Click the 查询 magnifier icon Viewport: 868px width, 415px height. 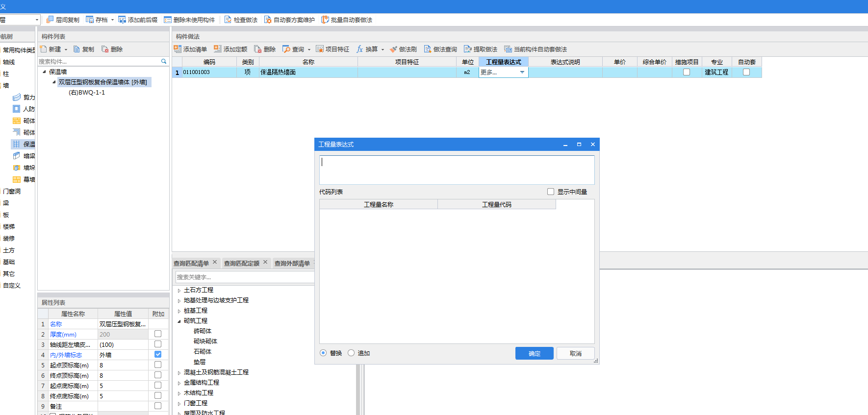tap(286, 49)
